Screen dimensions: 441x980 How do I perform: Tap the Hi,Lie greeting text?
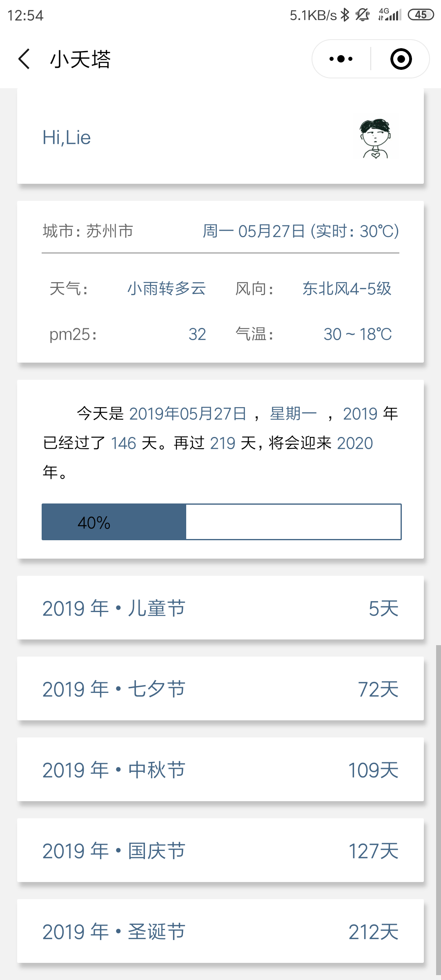(x=67, y=138)
